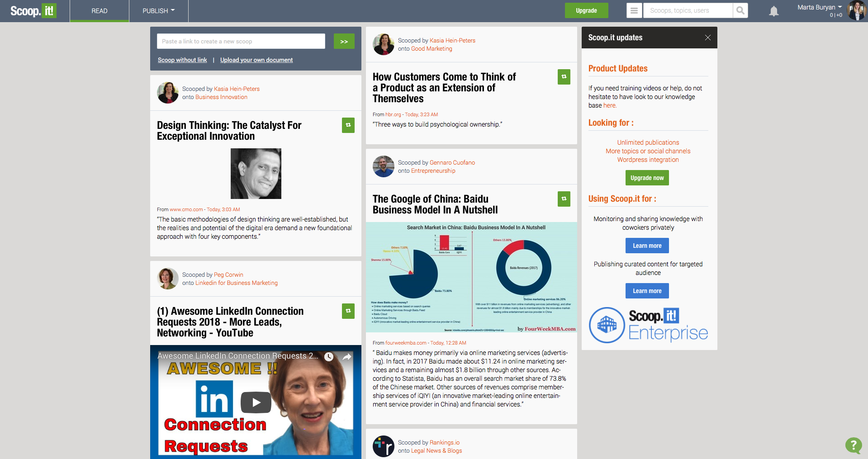868x459 pixels.
Task: Open the knowledge base 'here' link
Action: pos(609,105)
